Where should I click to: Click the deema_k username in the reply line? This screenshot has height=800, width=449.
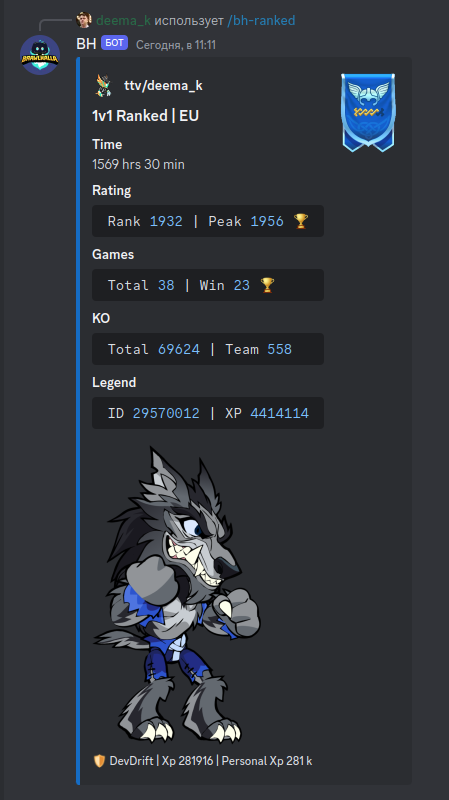123,20
